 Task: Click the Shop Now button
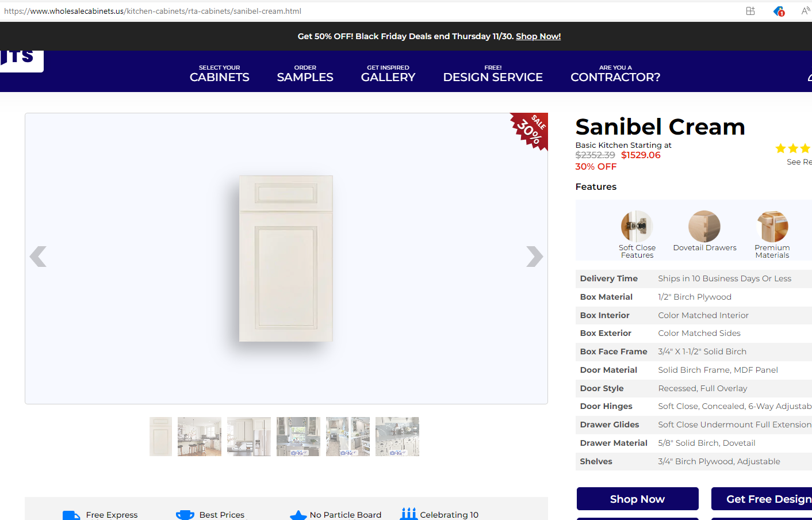(x=638, y=499)
